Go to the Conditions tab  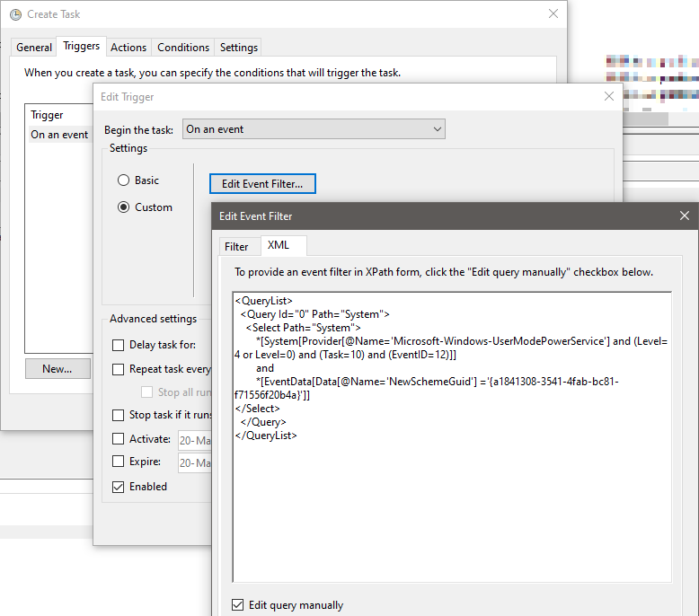tap(183, 48)
